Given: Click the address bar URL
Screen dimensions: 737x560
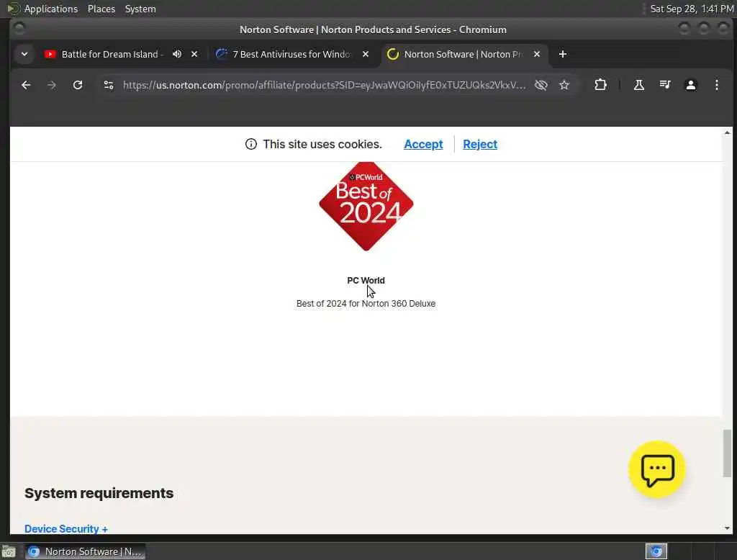Looking at the screenshot, I should point(325,85).
